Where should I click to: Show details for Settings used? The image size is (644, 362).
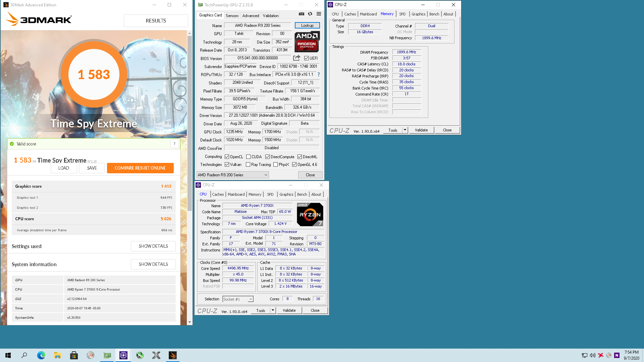pos(153,246)
